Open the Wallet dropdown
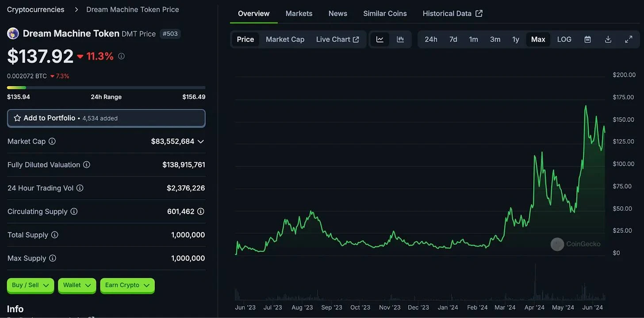 point(77,285)
